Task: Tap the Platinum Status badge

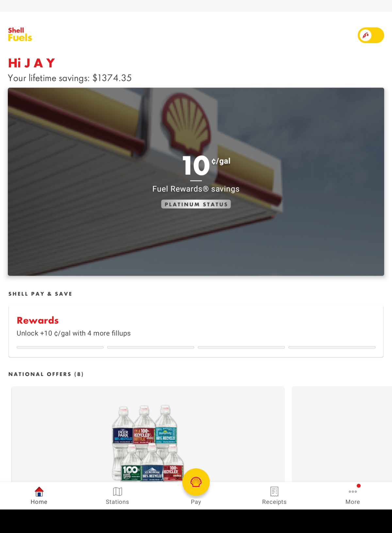Action: tap(196, 204)
